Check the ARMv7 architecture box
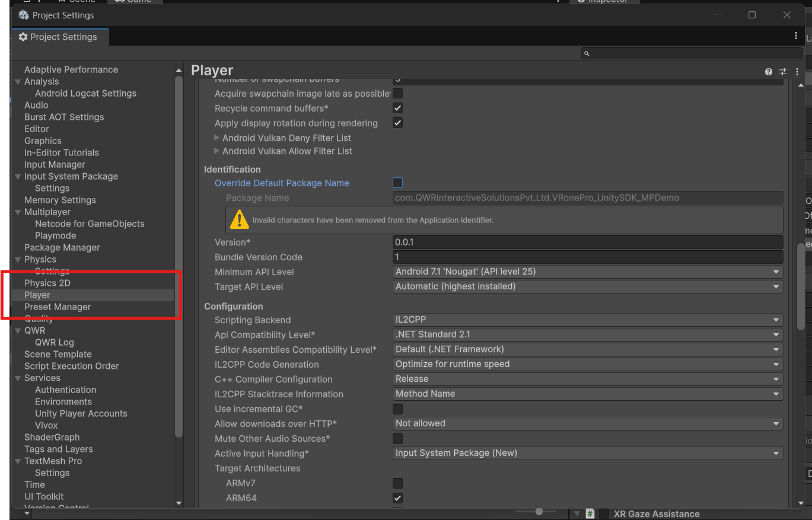This screenshot has height=520, width=812. pos(398,483)
